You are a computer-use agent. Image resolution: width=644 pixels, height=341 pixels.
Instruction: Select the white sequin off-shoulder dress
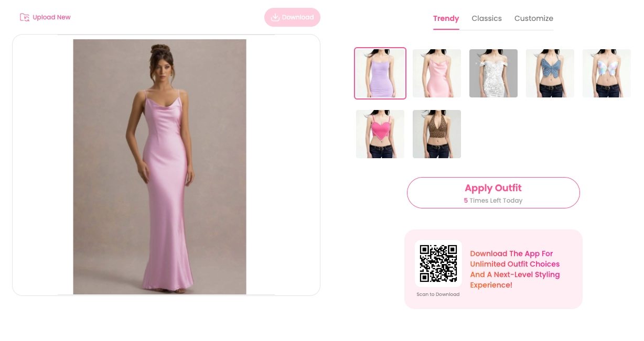[493, 73]
